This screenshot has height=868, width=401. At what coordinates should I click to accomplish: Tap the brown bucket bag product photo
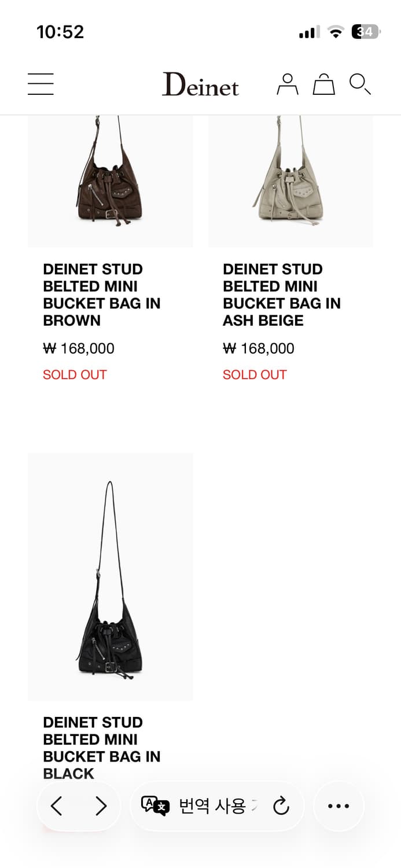click(111, 179)
